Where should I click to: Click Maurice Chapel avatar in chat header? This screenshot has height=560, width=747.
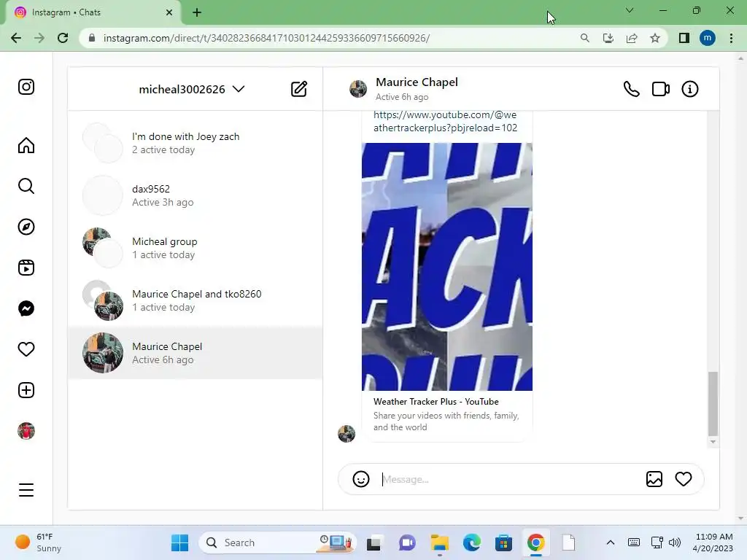tap(357, 88)
